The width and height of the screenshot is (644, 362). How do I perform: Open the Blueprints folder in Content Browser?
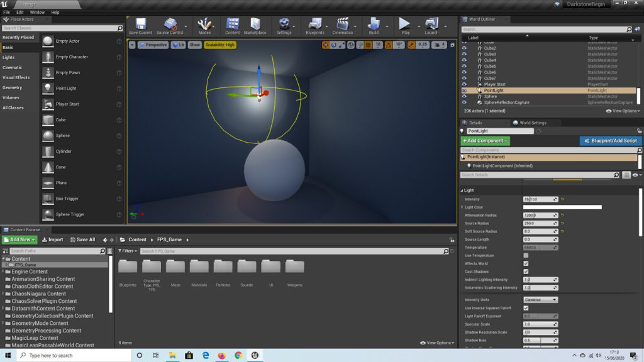pos(128,267)
